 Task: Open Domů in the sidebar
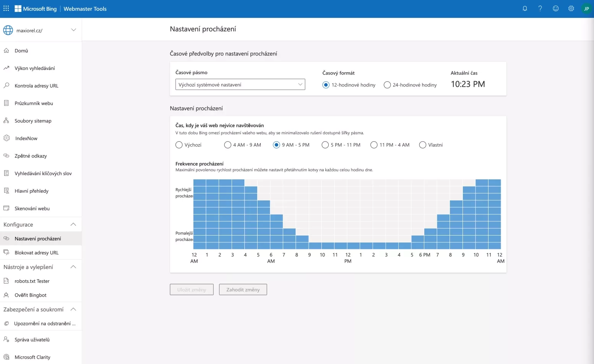coord(41,50)
